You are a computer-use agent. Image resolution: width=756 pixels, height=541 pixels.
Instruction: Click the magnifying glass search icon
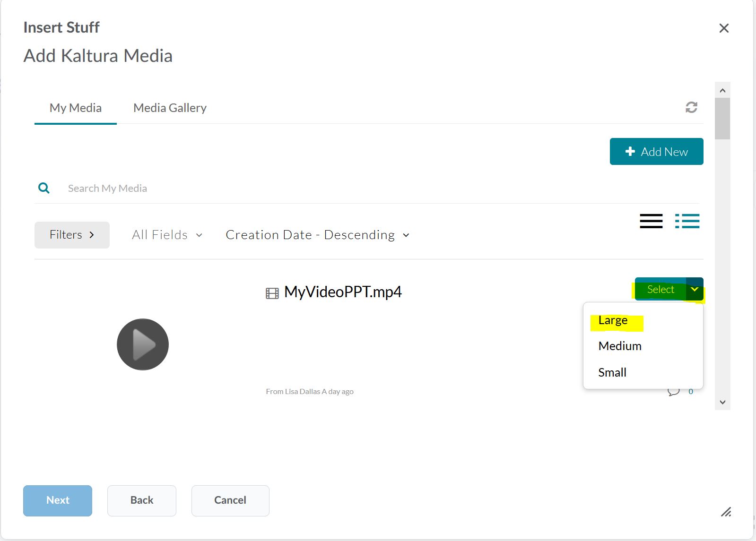[x=44, y=188]
